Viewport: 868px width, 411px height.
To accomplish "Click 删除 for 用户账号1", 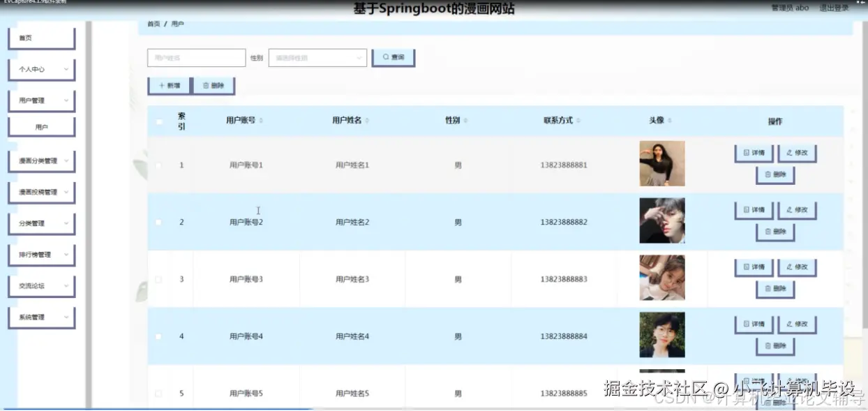I will click(775, 174).
